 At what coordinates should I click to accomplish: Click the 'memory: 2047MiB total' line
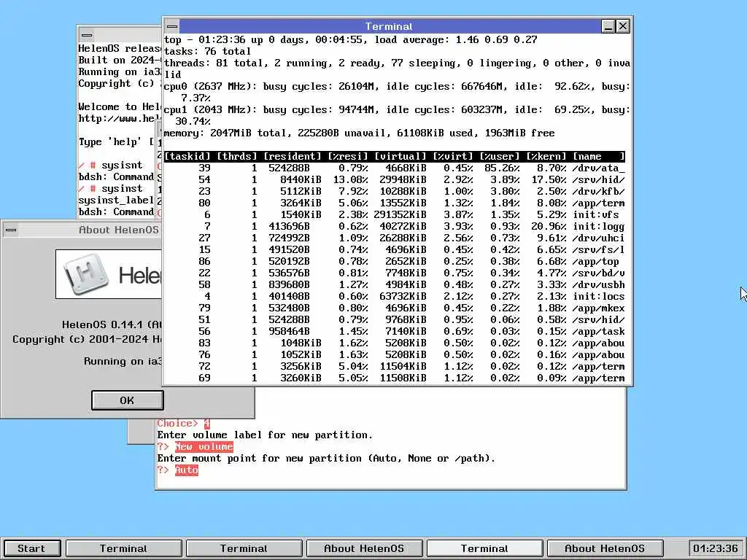pos(359,133)
